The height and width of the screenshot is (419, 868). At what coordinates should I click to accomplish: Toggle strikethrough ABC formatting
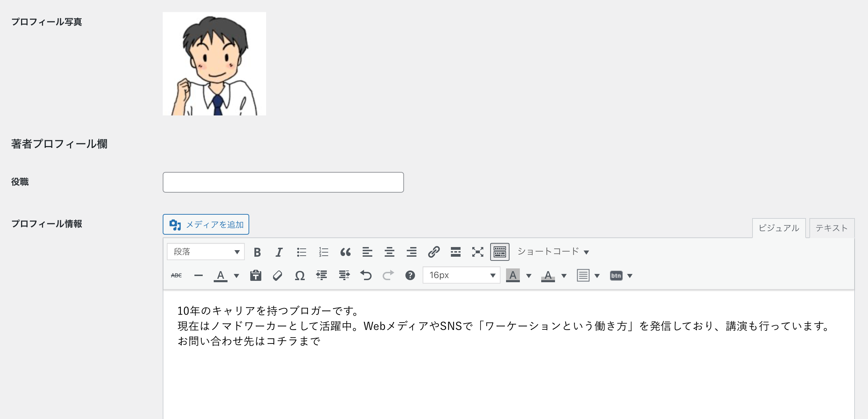click(176, 275)
